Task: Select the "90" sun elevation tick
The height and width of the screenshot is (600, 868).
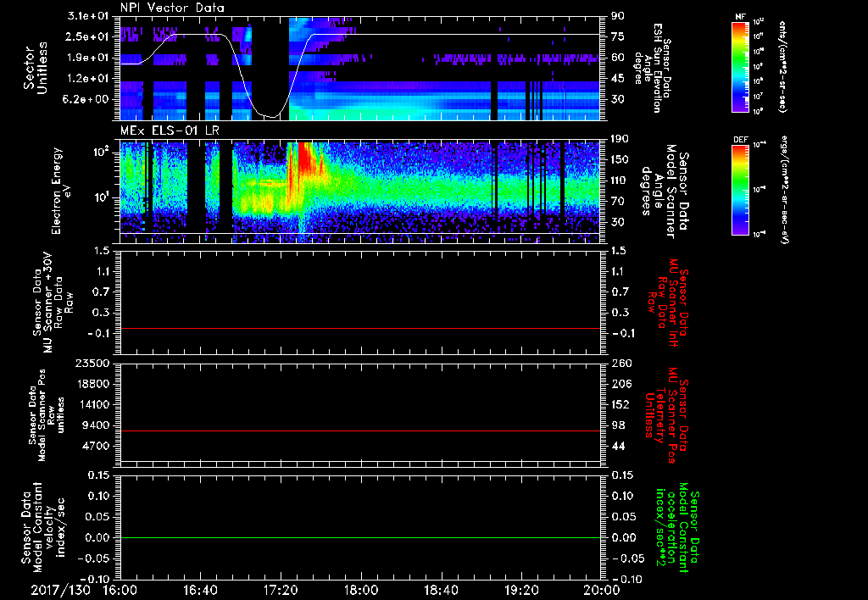Action: [x=618, y=16]
